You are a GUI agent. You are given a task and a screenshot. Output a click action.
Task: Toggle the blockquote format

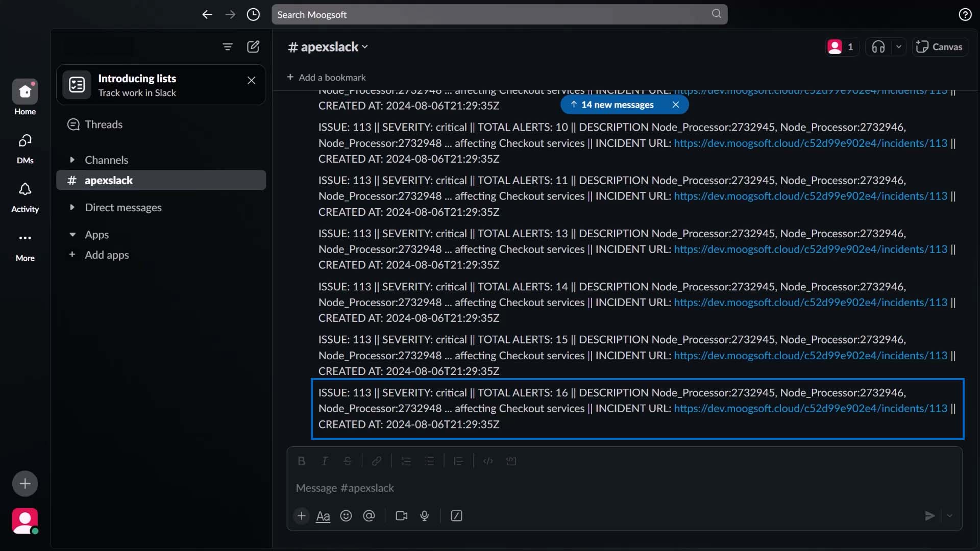[x=458, y=461]
